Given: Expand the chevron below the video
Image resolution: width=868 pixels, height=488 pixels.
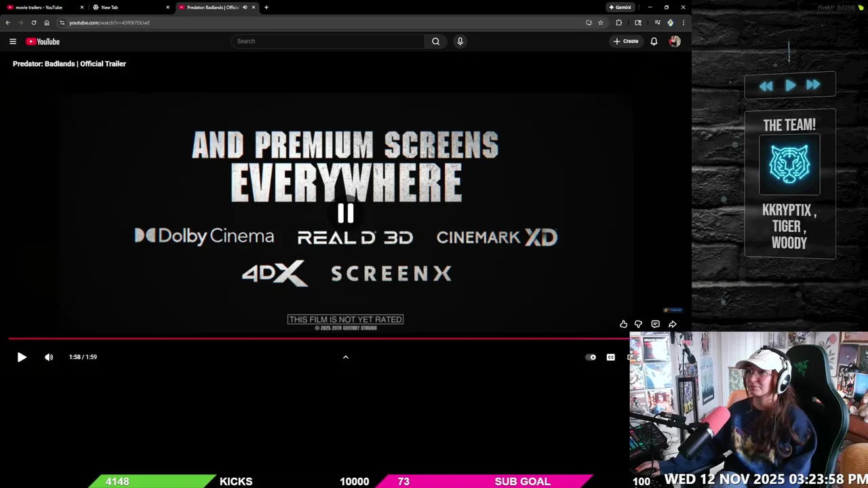Looking at the screenshot, I should [345, 357].
